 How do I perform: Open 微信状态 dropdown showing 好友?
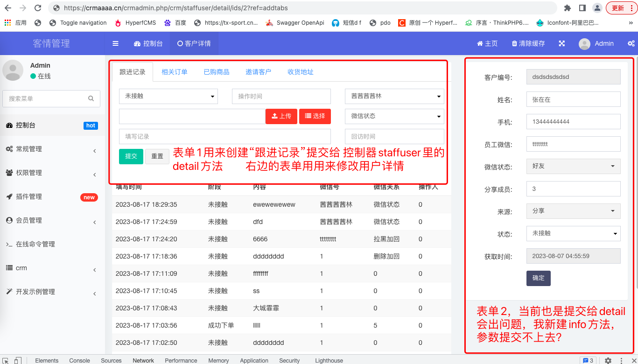(x=574, y=166)
